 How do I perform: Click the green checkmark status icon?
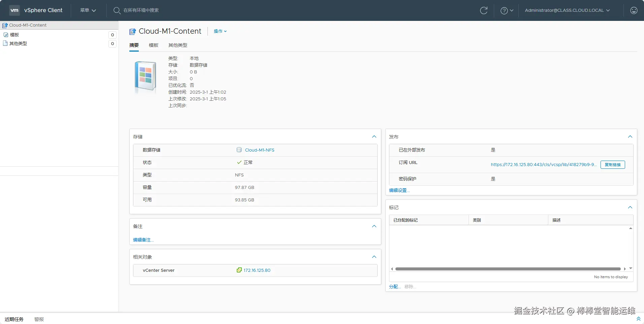click(239, 162)
